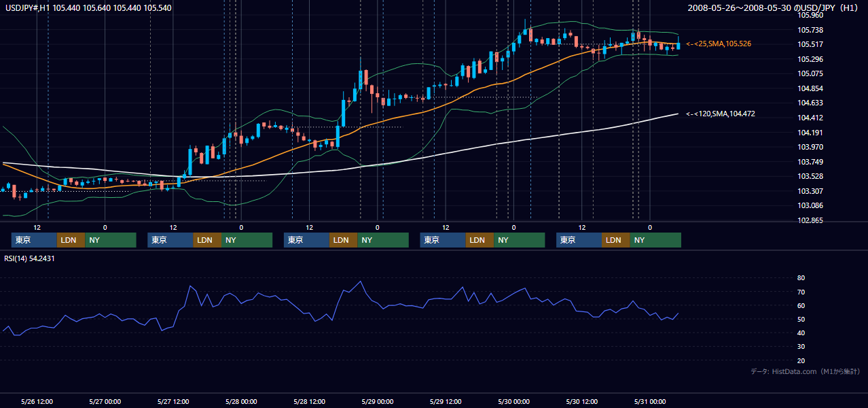Click the 5/30 12:00 time axis label
The height and width of the screenshot is (408, 868).
581,401
